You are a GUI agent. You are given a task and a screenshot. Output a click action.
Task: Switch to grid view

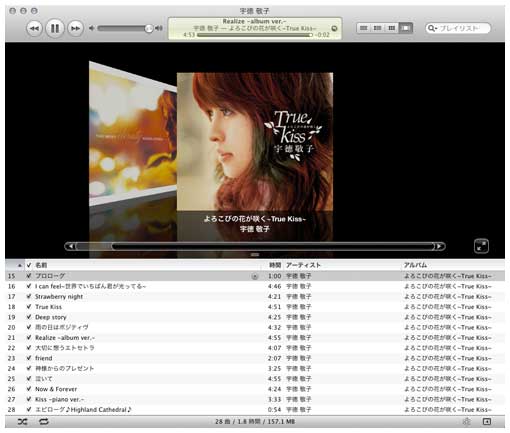click(392, 28)
